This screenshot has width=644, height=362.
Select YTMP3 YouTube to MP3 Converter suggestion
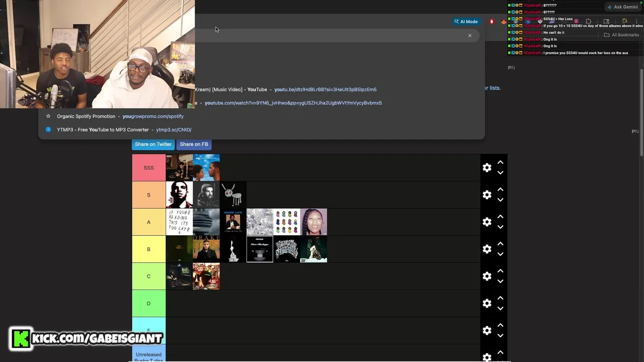point(262,130)
